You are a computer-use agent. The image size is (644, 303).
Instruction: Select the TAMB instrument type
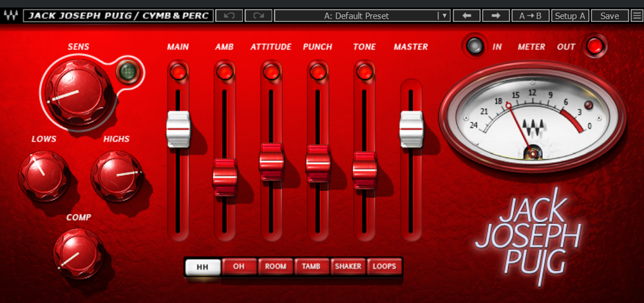point(311,266)
